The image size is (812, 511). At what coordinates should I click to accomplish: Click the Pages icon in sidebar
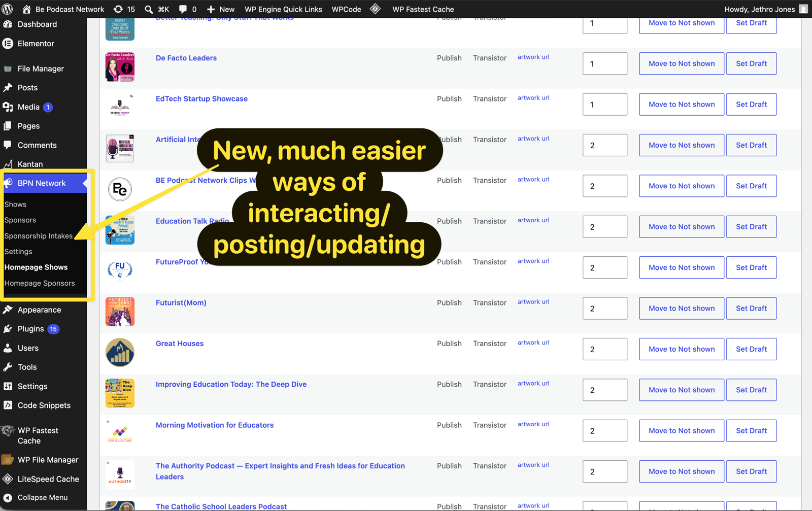tap(8, 126)
